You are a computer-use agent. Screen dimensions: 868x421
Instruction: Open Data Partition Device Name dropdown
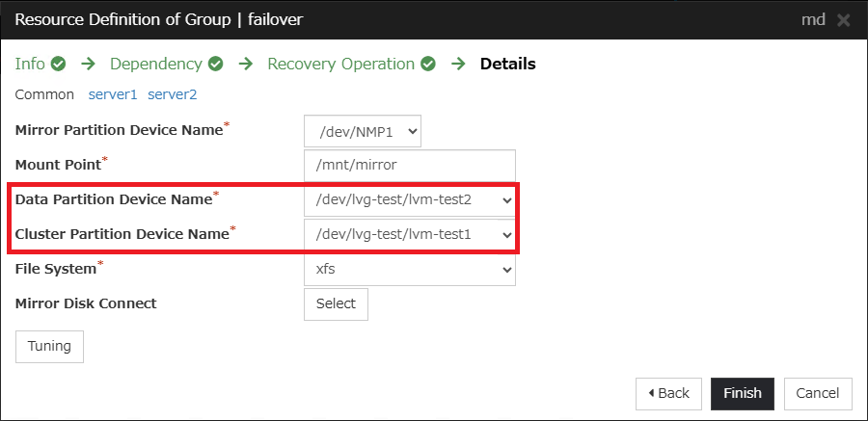point(409,200)
